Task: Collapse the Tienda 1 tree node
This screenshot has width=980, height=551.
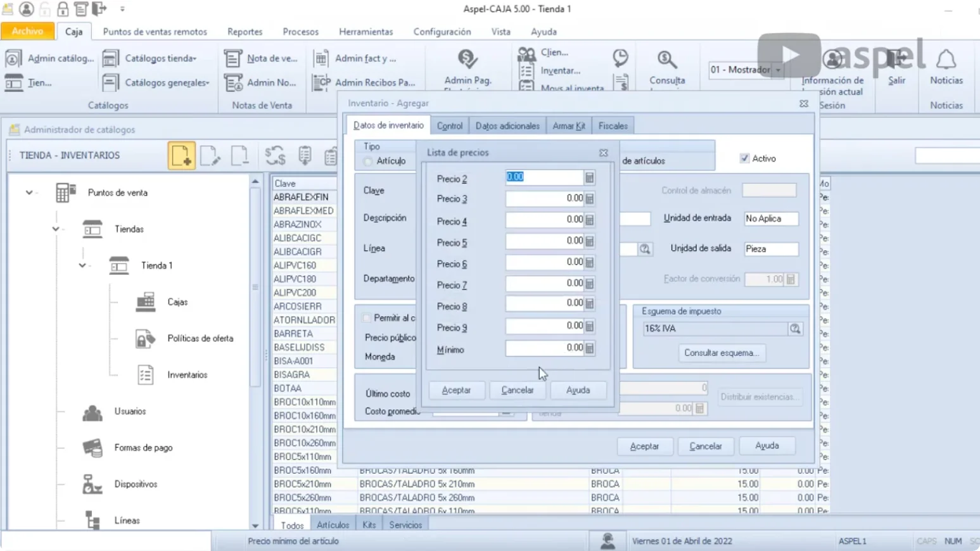Action: [x=82, y=266]
